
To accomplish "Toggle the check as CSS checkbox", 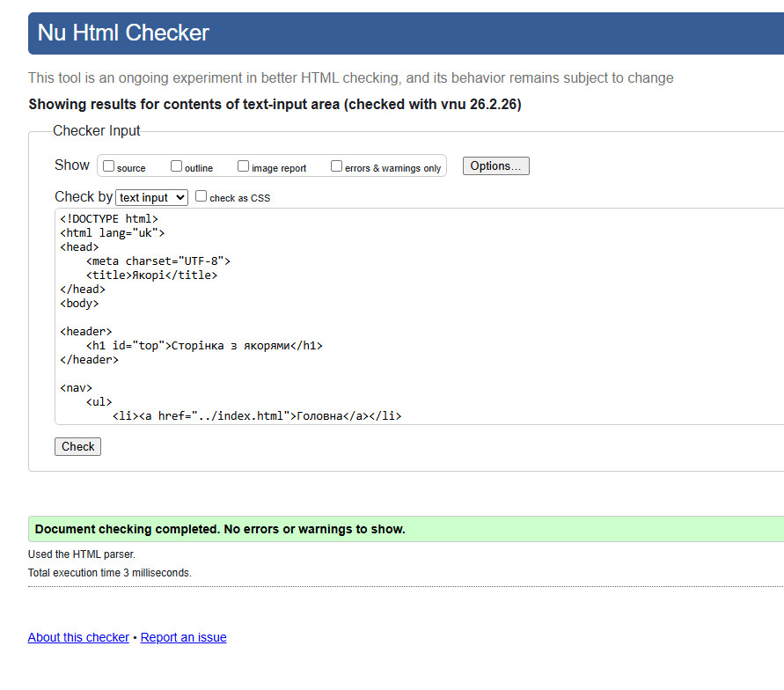I will (201, 197).
